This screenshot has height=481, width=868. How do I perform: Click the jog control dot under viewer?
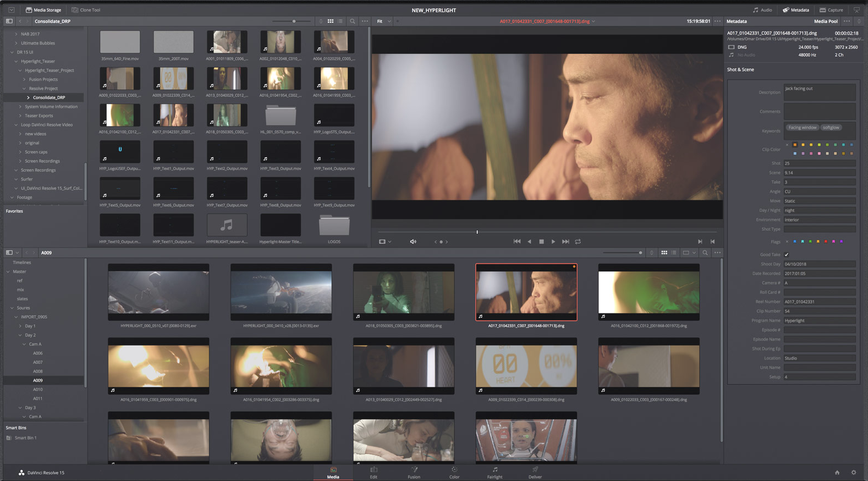[441, 242]
